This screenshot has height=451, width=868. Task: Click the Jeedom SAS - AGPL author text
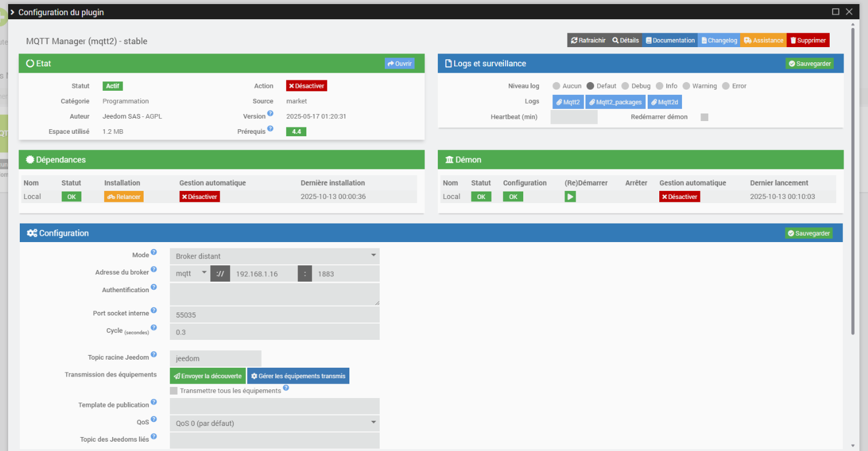(132, 116)
